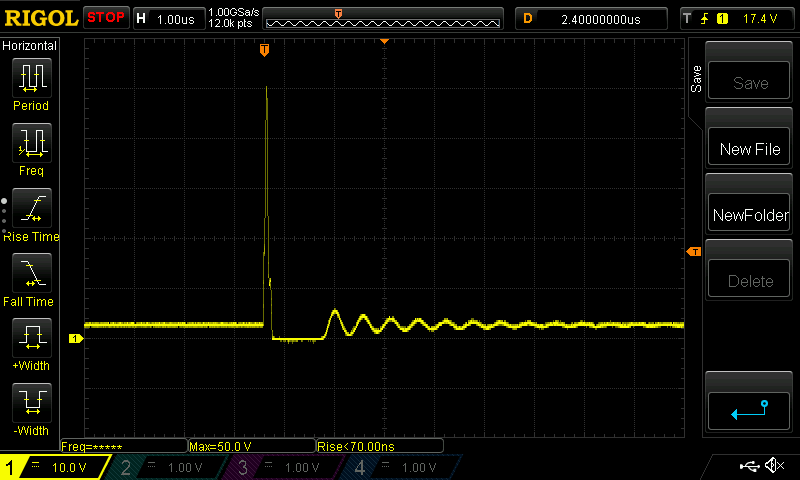Click the Max=50.0 V measurement readout
Viewport: 800px width, 480px height.
[x=252, y=446]
